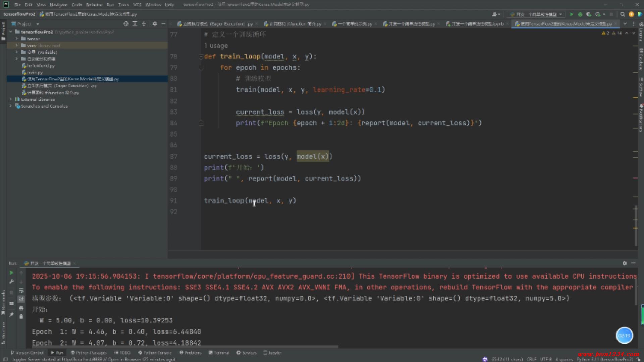Click the print icon in Run panel
The image size is (644, 362).
click(21, 308)
